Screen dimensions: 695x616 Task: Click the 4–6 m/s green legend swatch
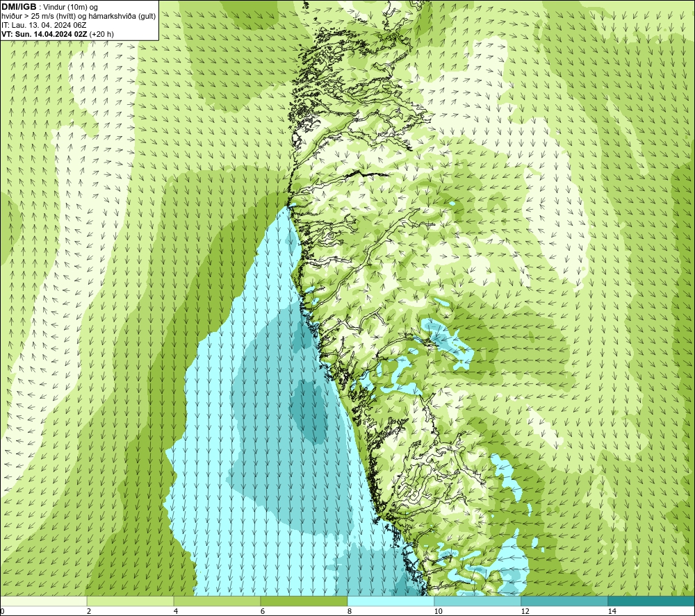(x=217, y=601)
